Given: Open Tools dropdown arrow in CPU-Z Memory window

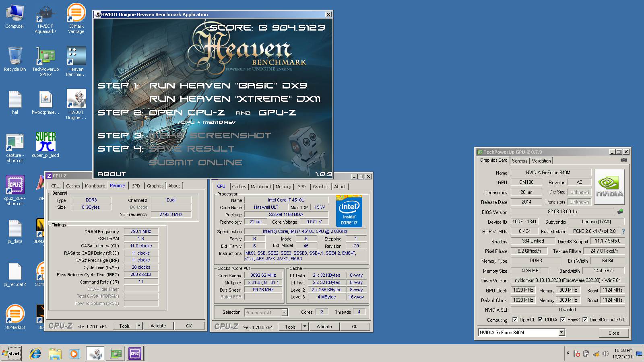Looking at the screenshot, I should (x=139, y=326).
